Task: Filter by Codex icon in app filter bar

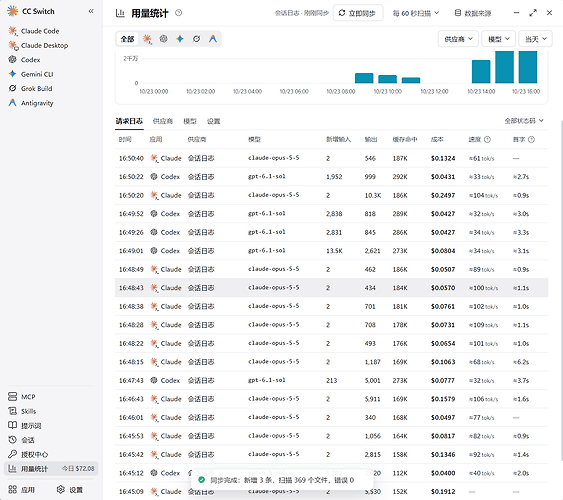Action: coord(163,39)
